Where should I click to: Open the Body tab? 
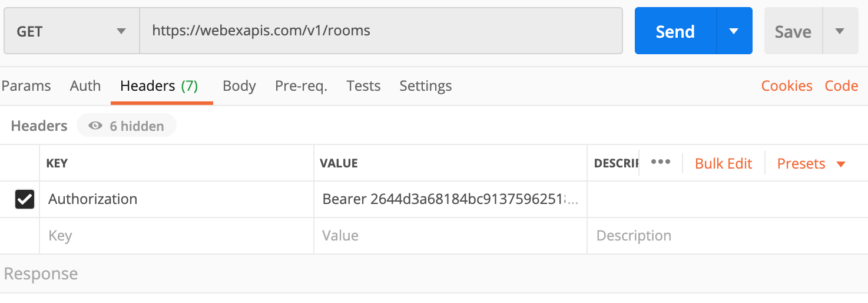click(x=239, y=86)
